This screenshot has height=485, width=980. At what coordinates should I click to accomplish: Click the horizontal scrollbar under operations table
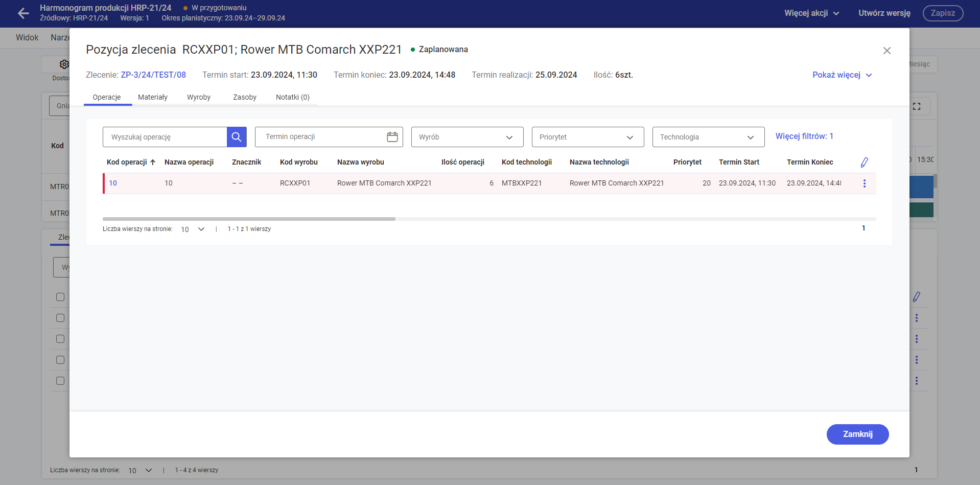coord(249,219)
